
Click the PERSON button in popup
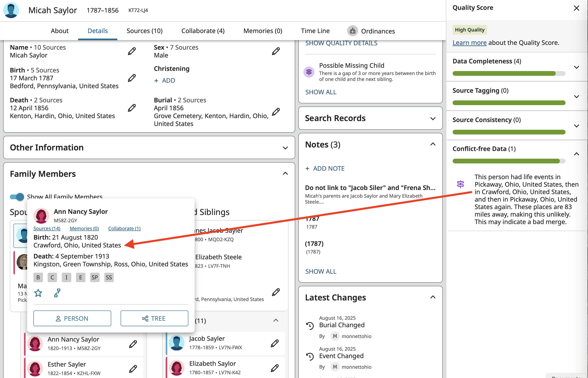point(72,318)
